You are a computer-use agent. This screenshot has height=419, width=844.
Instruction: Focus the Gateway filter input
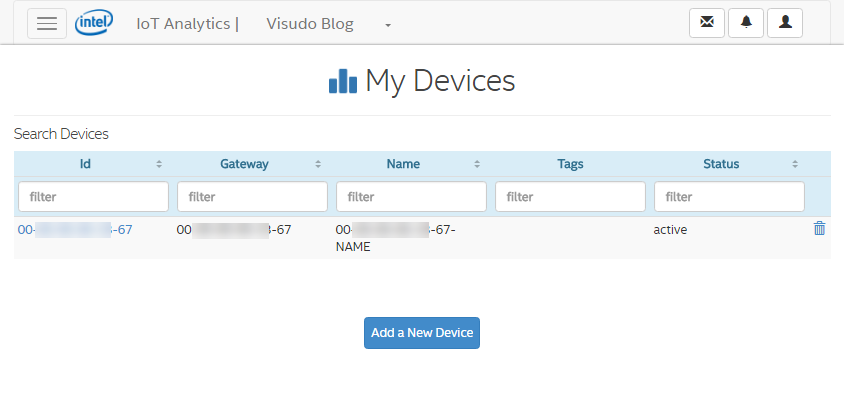tap(252, 197)
